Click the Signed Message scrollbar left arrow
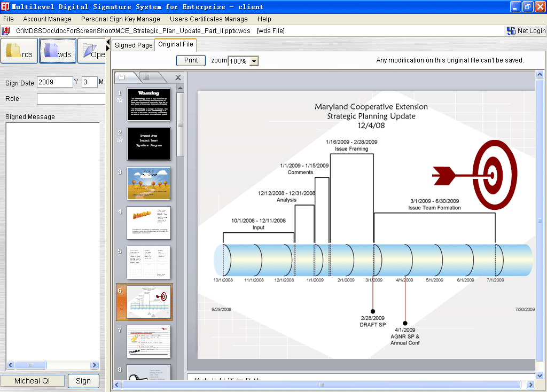This screenshot has height=392, width=547. [x=11, y=365]
